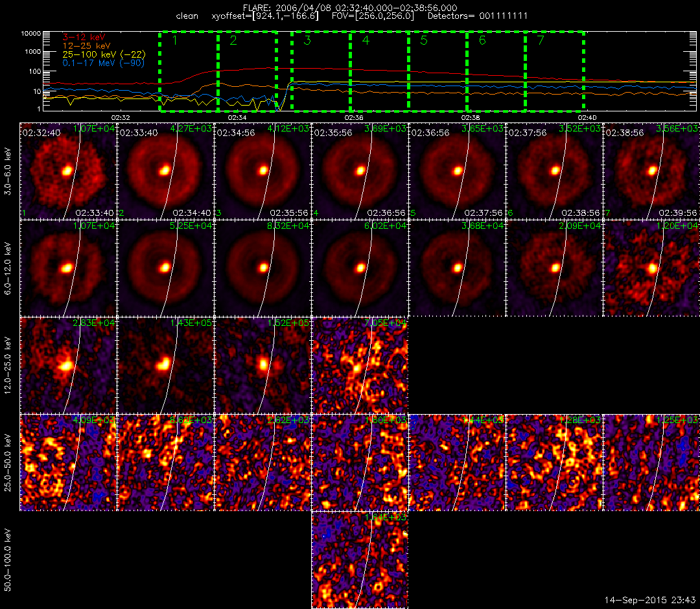Click the 12-25 keV legend entry
The height and width of the screenshot is (609, 700).
tap(86, 45)
